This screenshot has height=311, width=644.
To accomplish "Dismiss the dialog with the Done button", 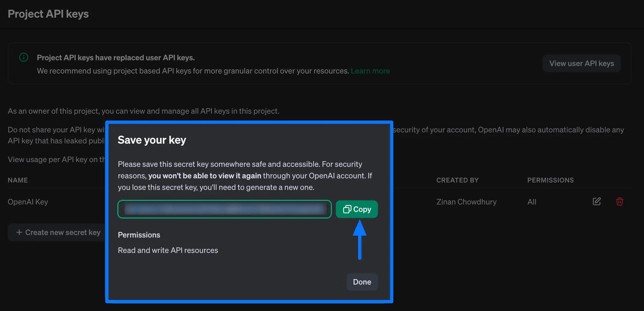I will (362, 282).
